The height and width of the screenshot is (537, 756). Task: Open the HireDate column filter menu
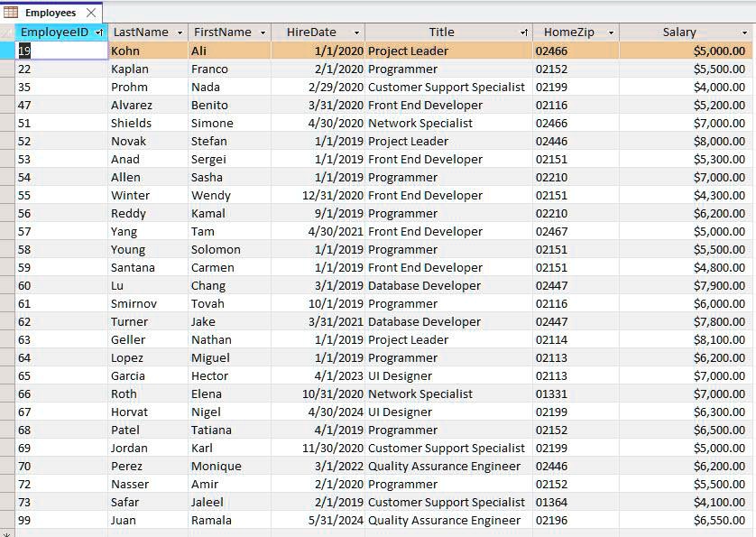click(x=358, y=32)
